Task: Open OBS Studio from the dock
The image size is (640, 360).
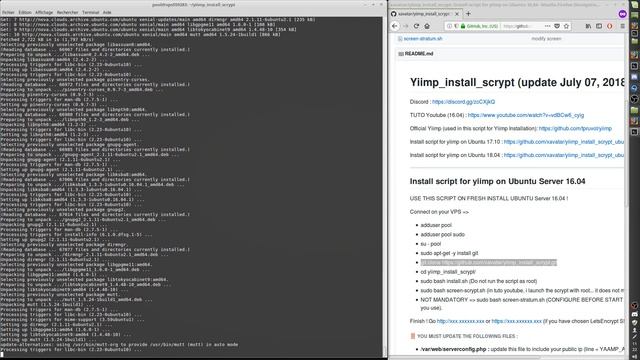Action: pos(634,98)
